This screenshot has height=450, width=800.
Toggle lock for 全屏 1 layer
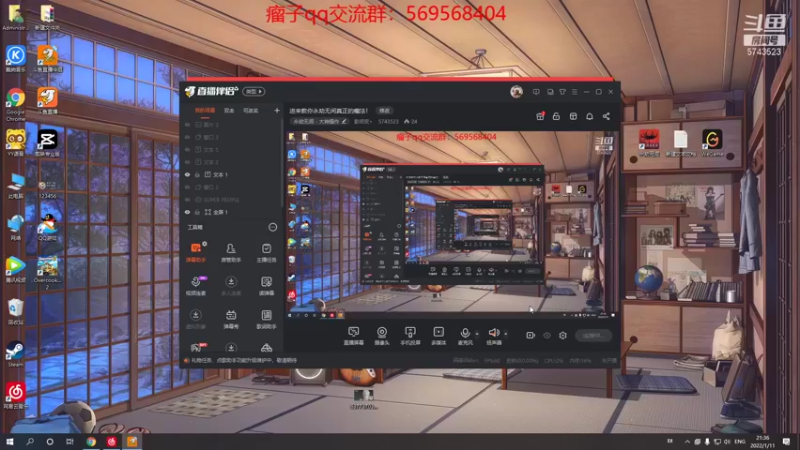point(197,212)
